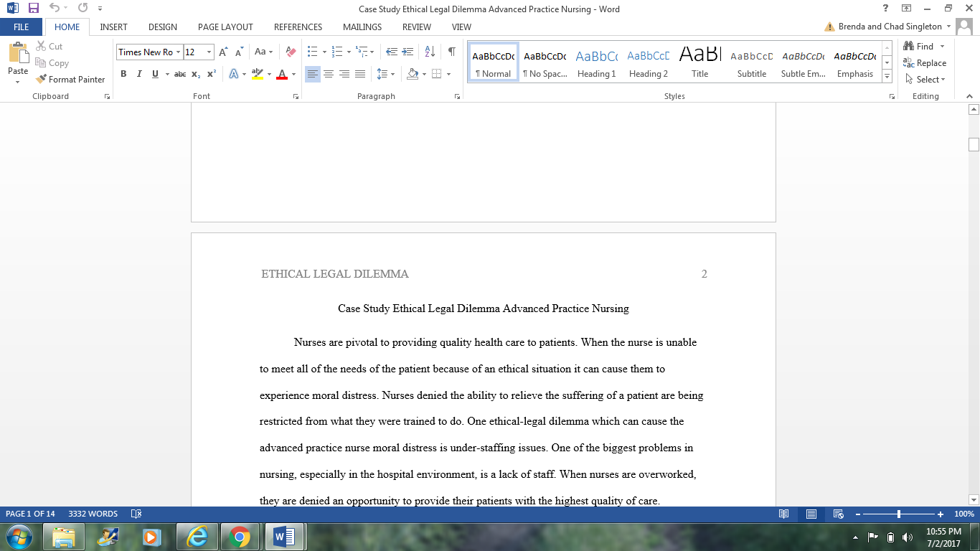Click the zoom slider handle
This screenshot has width=980, height=551.
[899, 514]
